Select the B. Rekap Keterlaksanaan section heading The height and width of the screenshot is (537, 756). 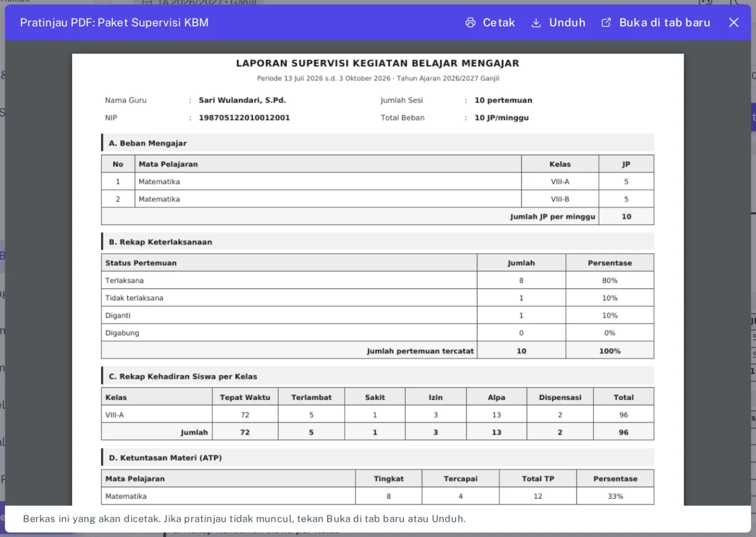click(161, 242)
